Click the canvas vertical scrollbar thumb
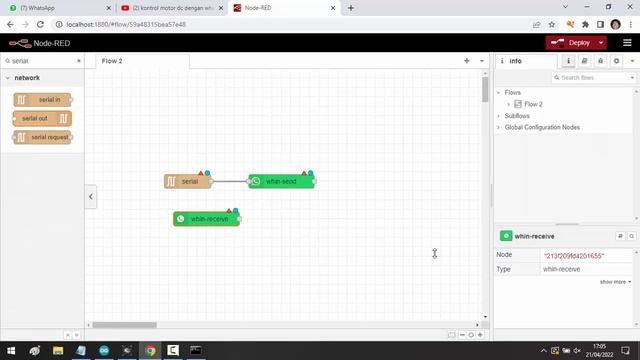Viewport: 640px width, 360px height. click(x=485, y=89)
